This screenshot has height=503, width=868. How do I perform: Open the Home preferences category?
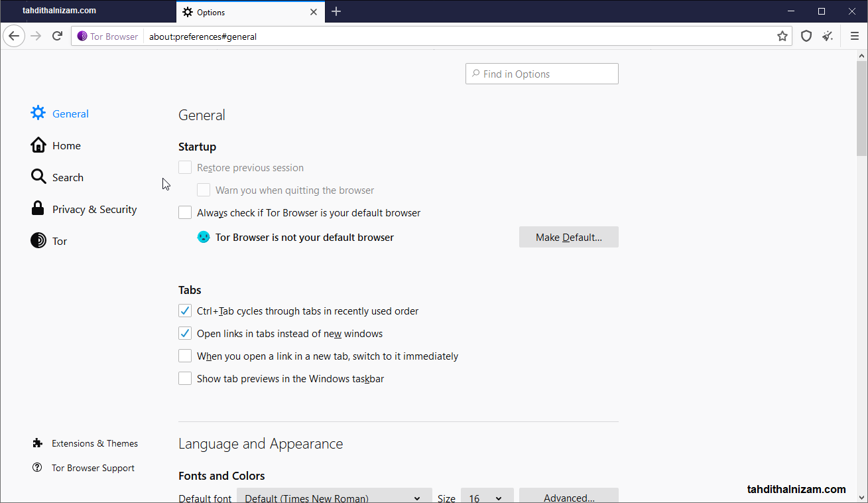coord(66,145)
